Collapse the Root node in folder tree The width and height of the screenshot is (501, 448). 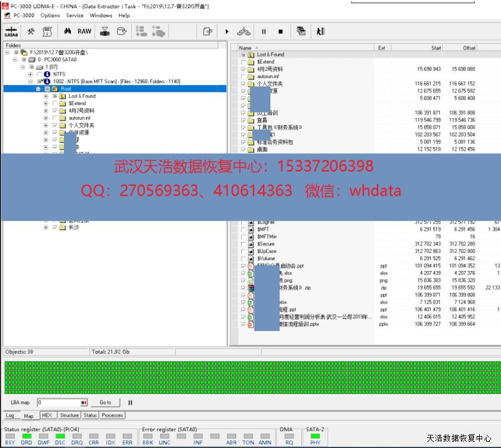coord(38,89)
